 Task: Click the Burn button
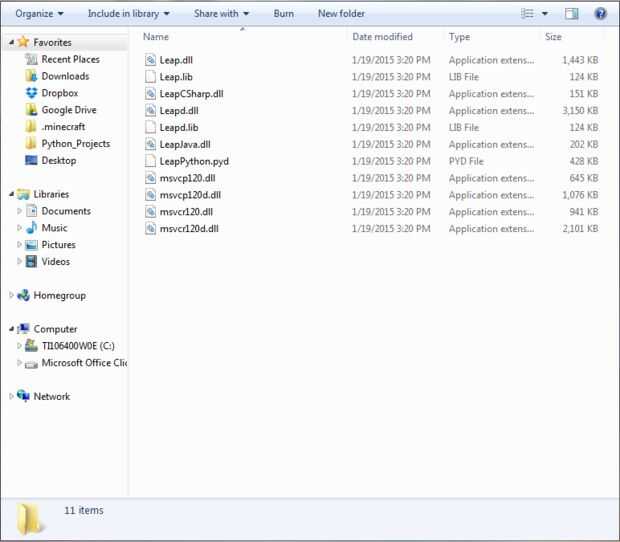284,13
